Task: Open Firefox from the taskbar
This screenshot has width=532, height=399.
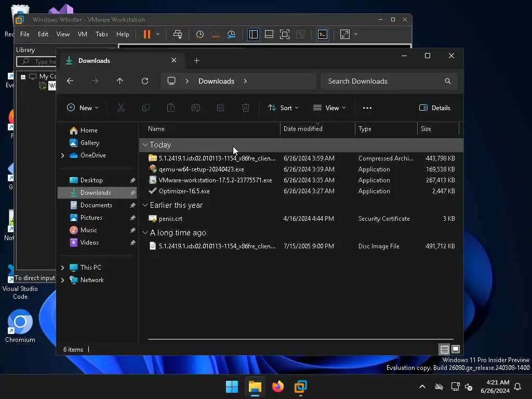Action: click(x=278, y=387)
